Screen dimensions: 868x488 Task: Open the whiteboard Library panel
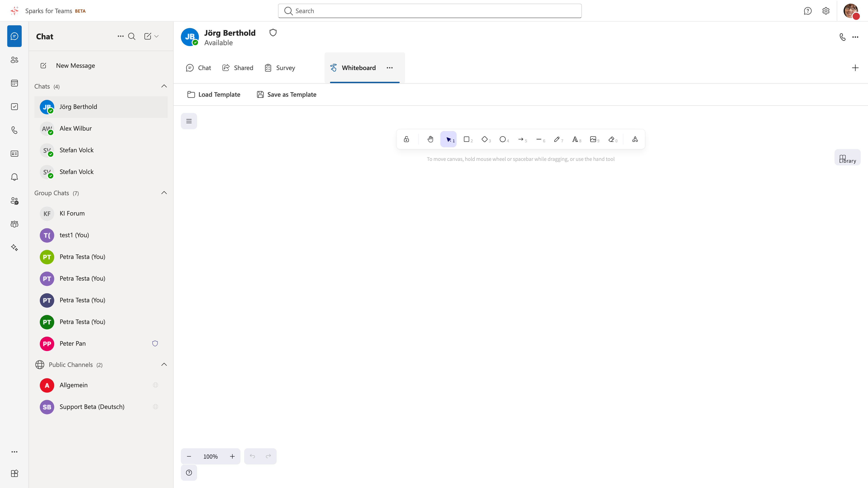[x=847, y=157]
